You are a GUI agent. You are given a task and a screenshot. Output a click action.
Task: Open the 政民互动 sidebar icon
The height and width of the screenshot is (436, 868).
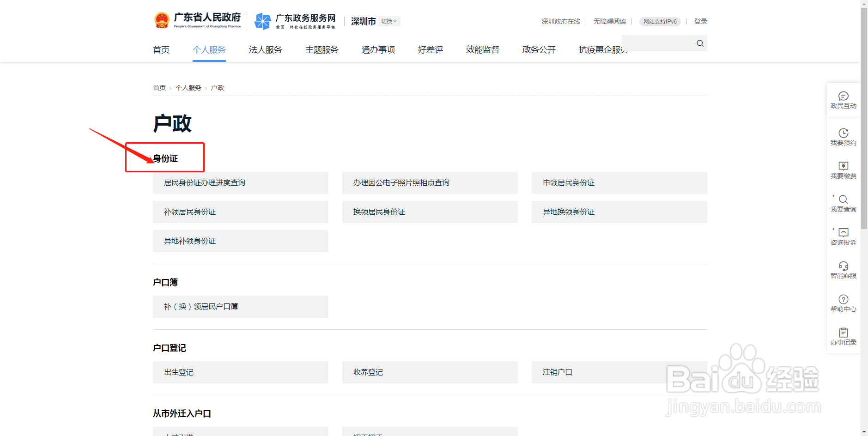pos(843,99)
